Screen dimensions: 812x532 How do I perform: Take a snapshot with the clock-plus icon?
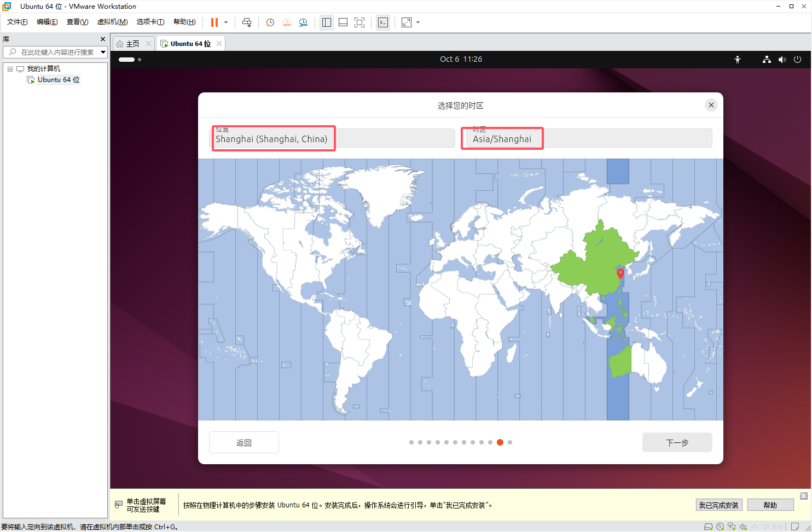click(270, 22)
